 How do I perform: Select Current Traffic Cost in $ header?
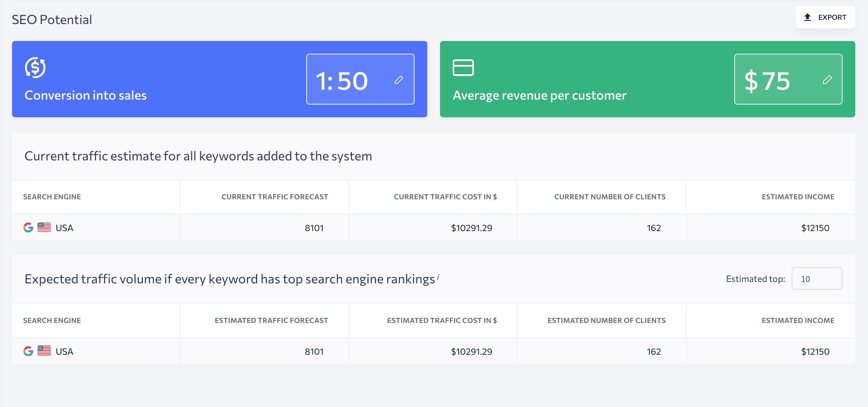pyautogui.click(x=445, y=197)
